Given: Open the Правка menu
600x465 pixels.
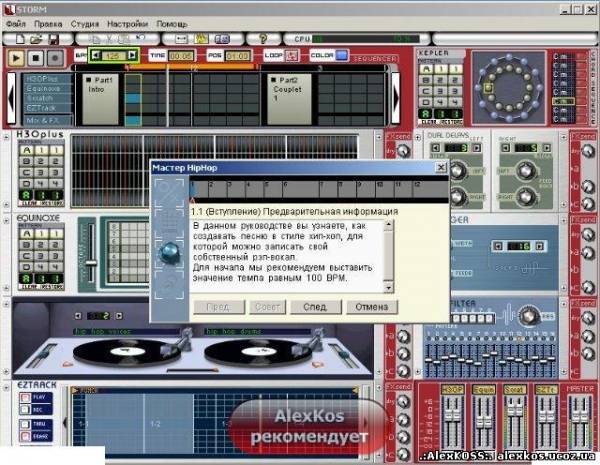Looking at the screenshot, I should point(48,24).
